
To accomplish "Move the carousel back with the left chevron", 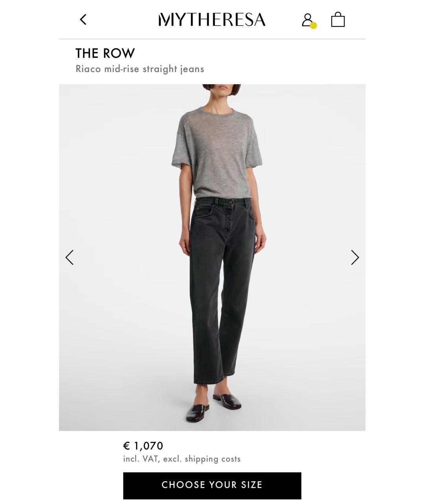I will (x=70, y=258).
